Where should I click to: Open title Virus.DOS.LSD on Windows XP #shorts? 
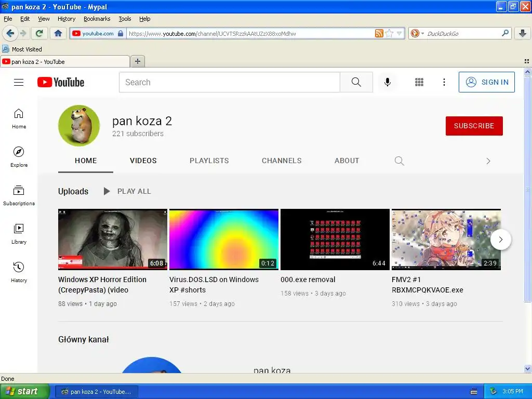pyautogui.click(x=214, y=285)
